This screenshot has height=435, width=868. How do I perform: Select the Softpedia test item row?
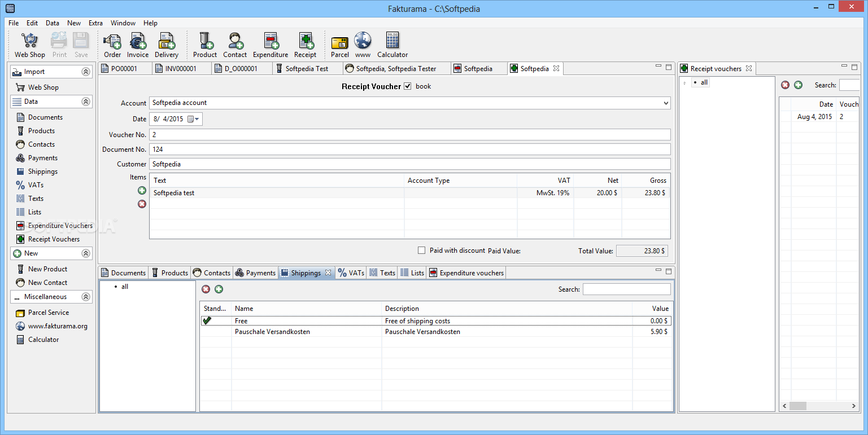click(410, 192)
